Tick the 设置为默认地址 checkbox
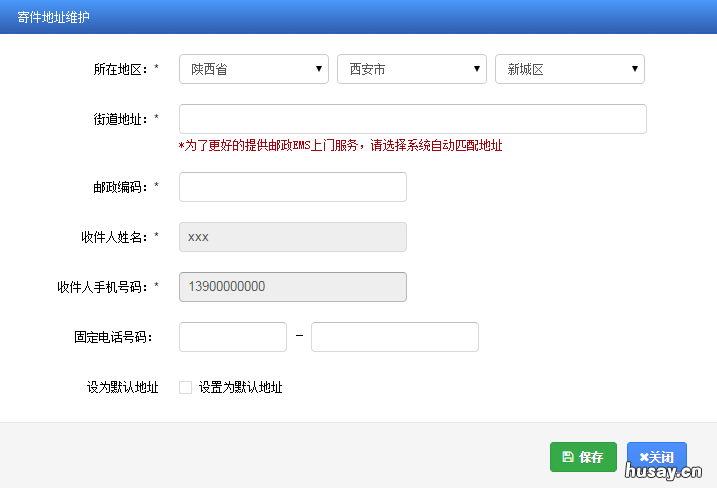 185,387
